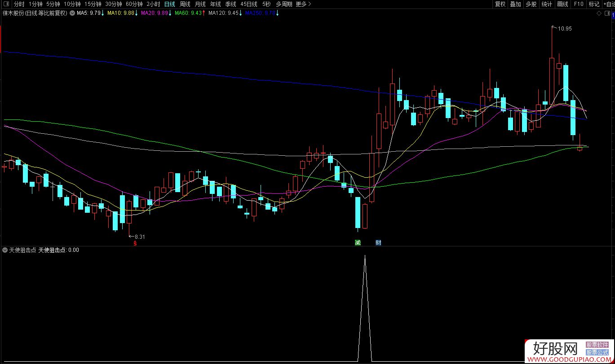The height and width of the screenshot is (364, 615).
Task: Select the 15分钟 period tab
Action: [93, 4]
